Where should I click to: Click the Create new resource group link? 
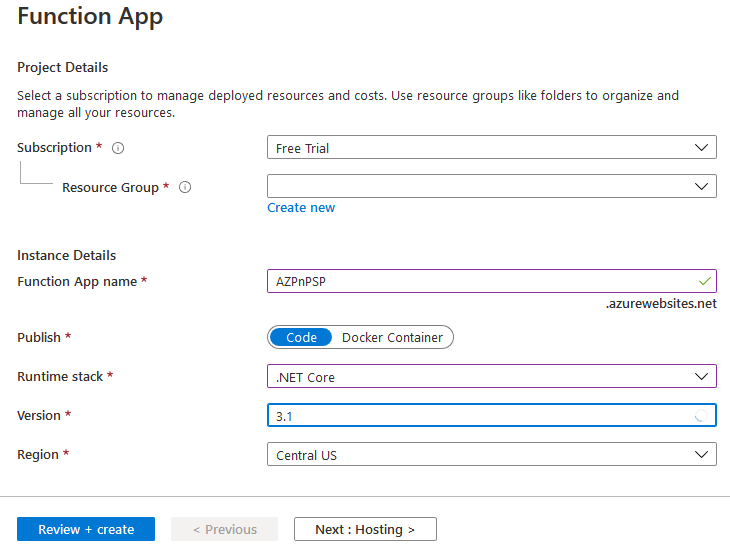pos(301,208)
